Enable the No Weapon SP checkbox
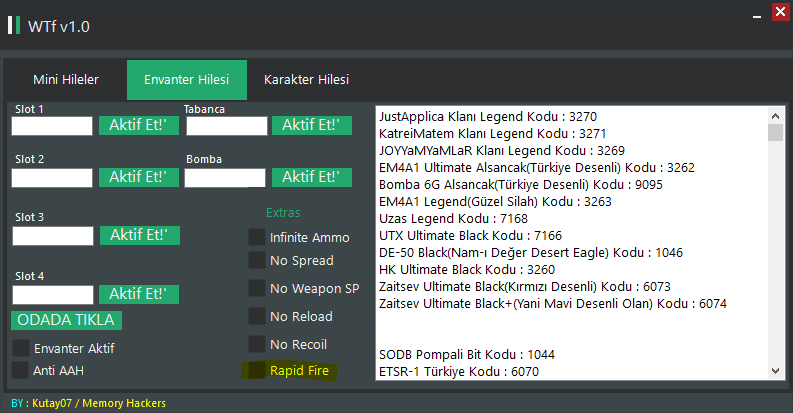 (257, 288)
